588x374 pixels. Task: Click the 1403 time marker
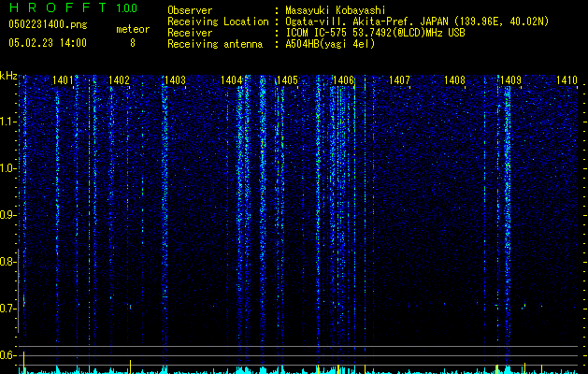[x=175, y=80]
